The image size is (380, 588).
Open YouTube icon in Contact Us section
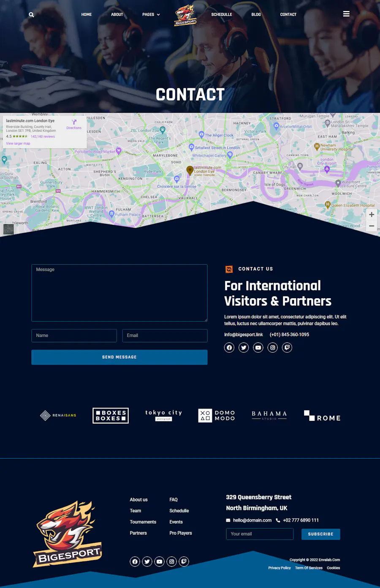pyautogui.click(x=258, y=348)
